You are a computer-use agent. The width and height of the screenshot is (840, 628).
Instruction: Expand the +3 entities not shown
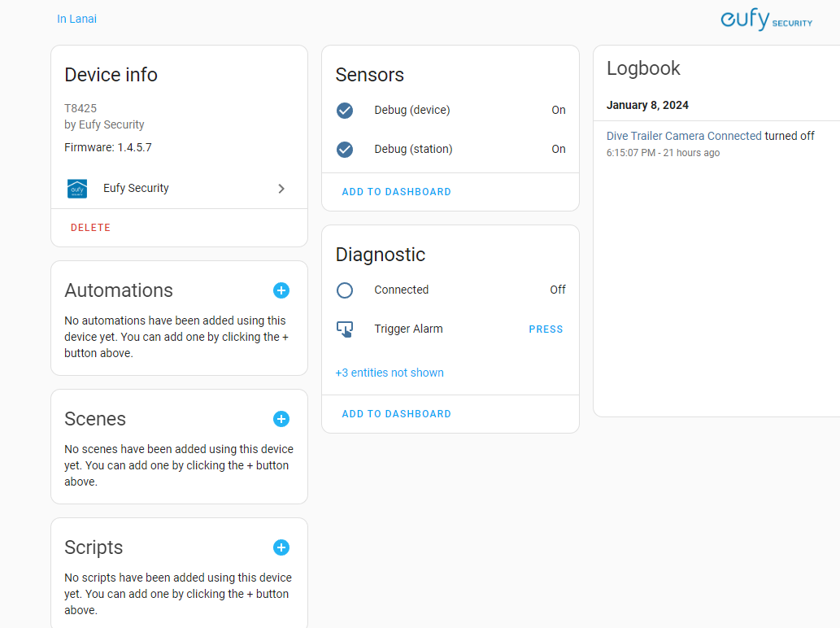390,373
